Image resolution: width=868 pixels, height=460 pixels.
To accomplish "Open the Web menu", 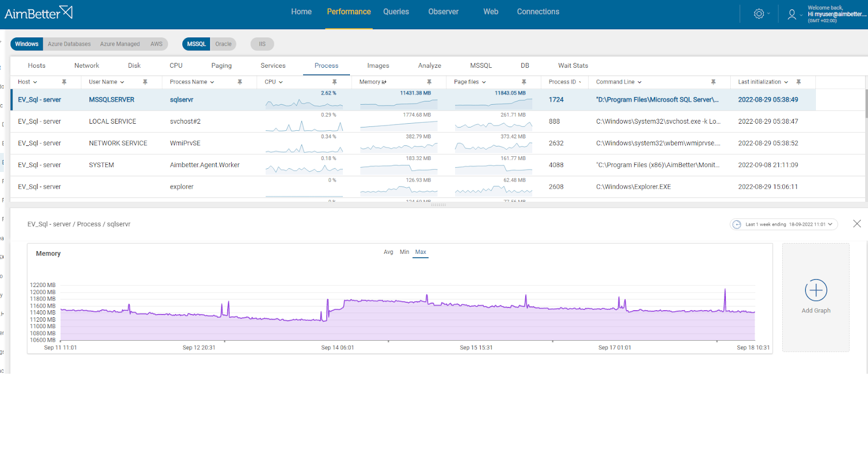I will coord(491,12).
